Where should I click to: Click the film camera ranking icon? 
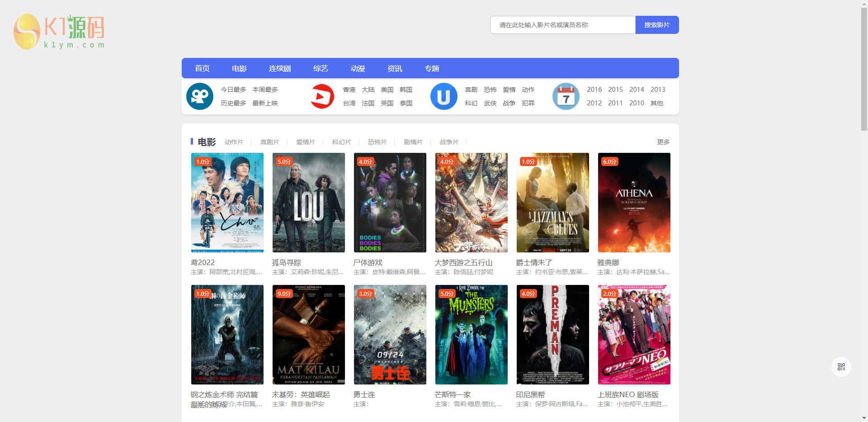coord(200,96)
